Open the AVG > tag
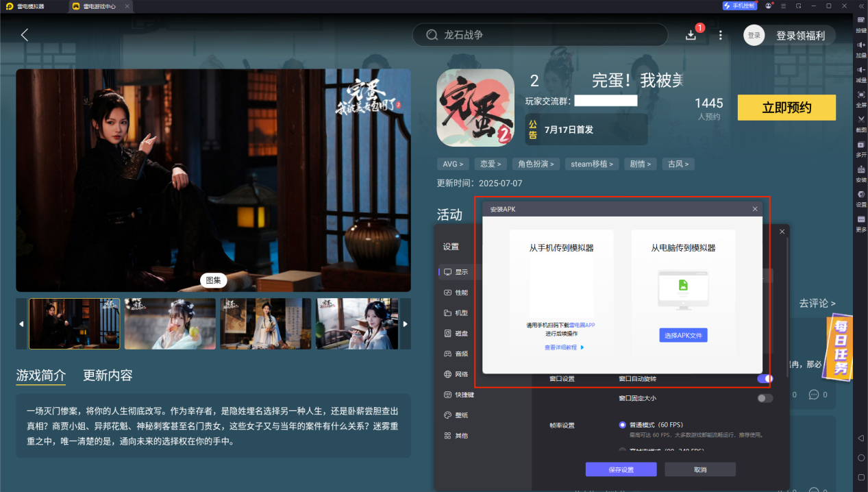868x492 pixels. [x=453, y=164]
